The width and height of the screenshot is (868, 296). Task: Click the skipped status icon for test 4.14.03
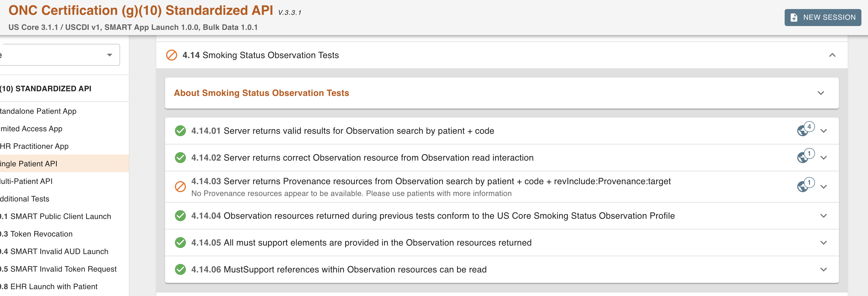pos(180,187)
